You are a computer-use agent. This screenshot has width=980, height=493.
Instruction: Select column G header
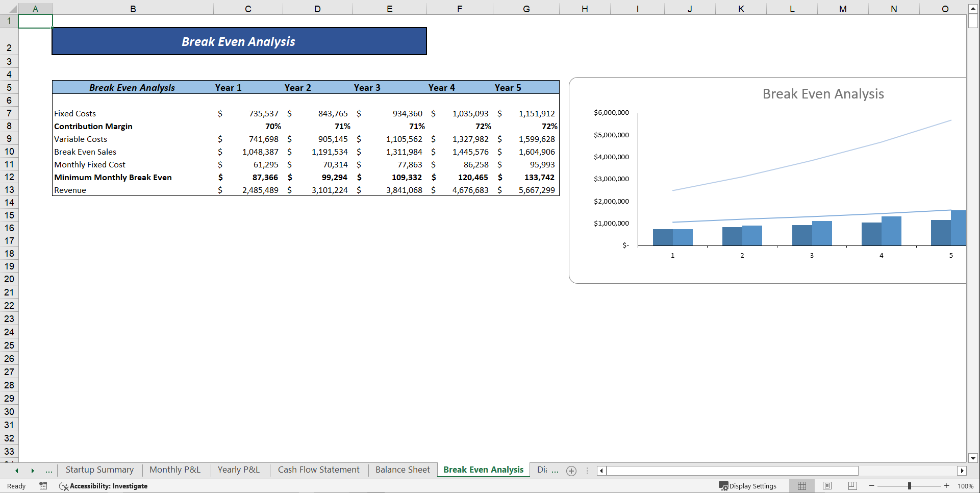tap(526, 9)
